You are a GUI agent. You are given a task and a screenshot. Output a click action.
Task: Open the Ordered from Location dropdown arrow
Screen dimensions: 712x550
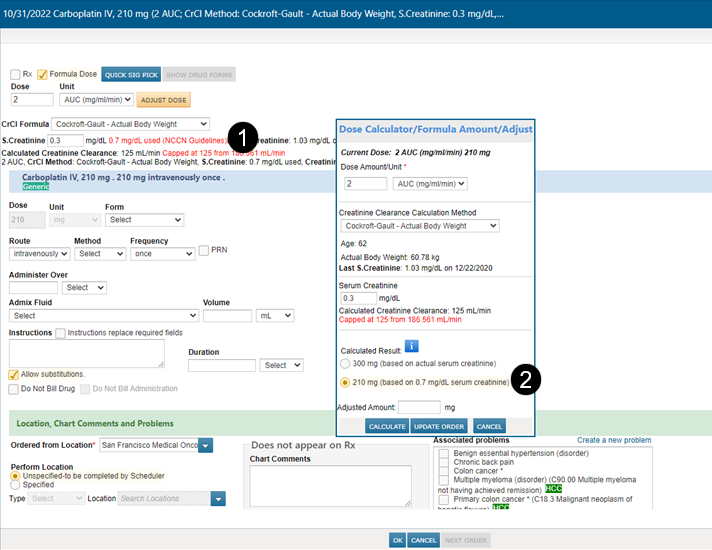[206, 445]
